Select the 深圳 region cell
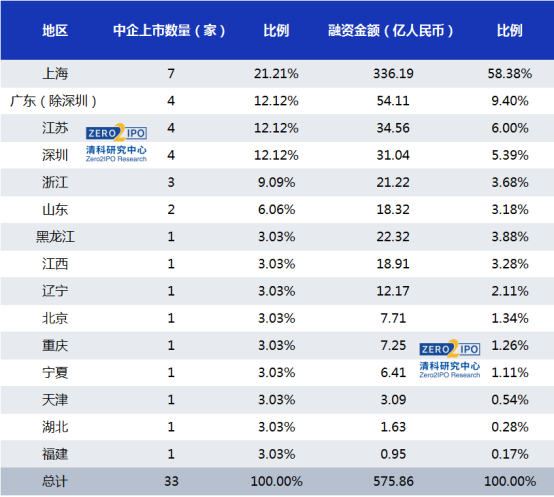Image resolution: width=554 pixels, height=497 pixels. click(x=55, y=155)
